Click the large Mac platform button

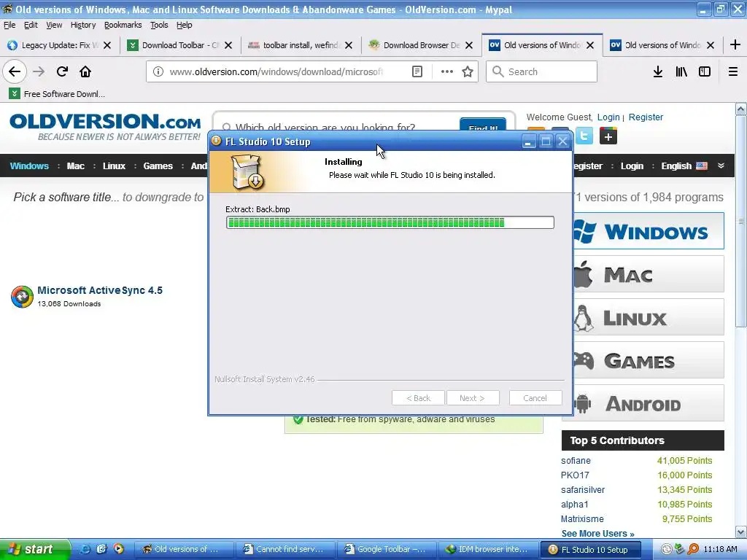tap(649, 274)
